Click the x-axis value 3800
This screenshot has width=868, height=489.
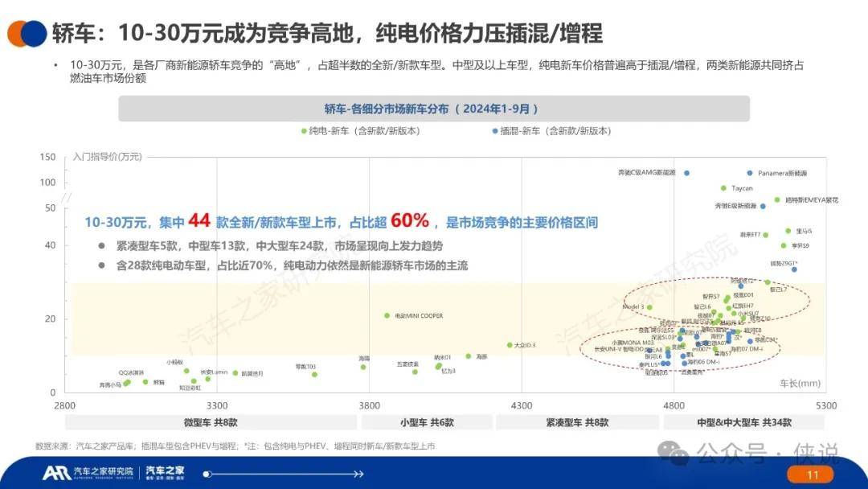click(369, 405)
